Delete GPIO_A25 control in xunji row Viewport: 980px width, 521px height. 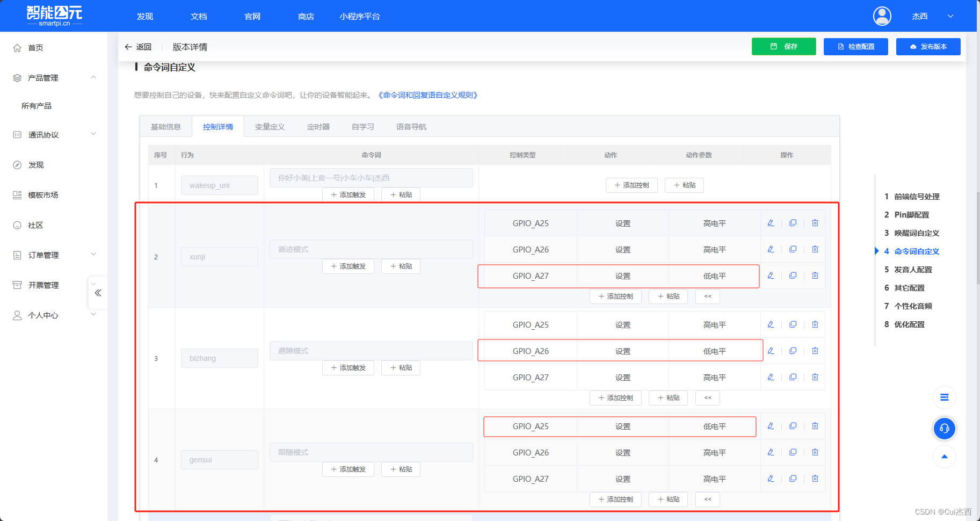(x=815, y=223)
